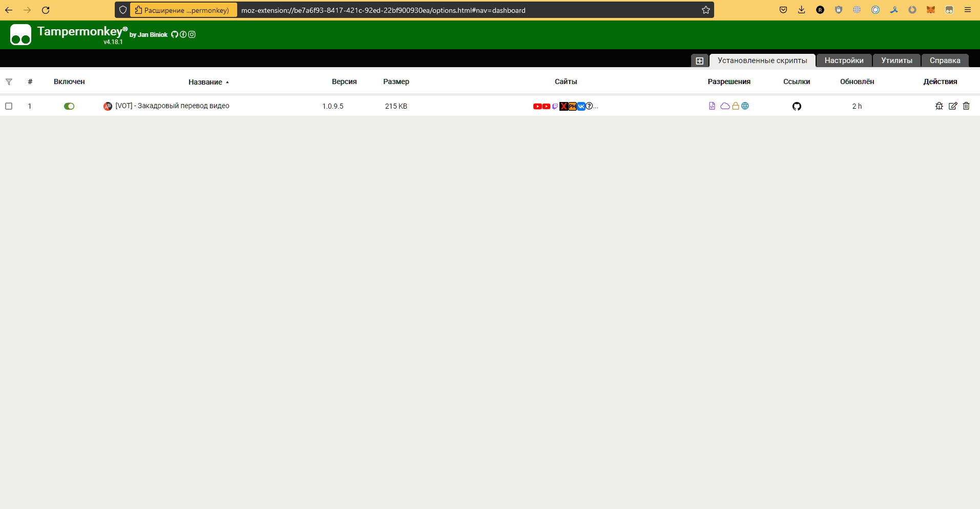Open the script debug bug icon
980x509 pixels.
tap(939, 106)
